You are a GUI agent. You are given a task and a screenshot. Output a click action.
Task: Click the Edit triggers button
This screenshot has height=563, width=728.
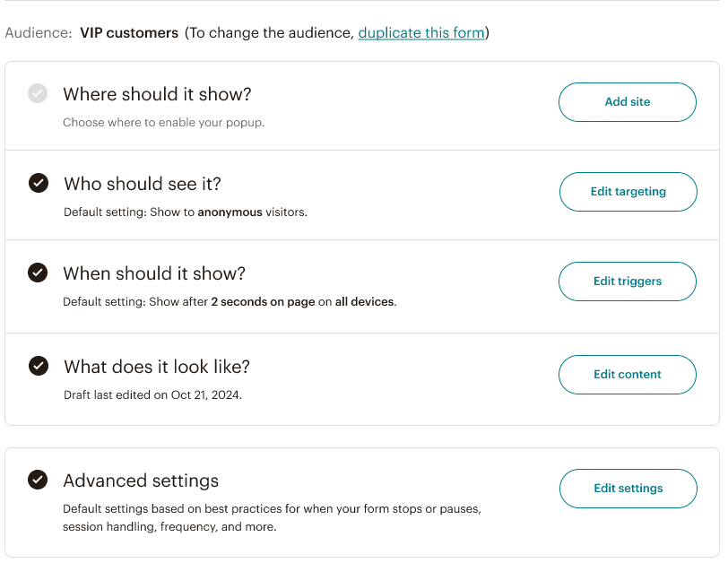tap(627, 281)
